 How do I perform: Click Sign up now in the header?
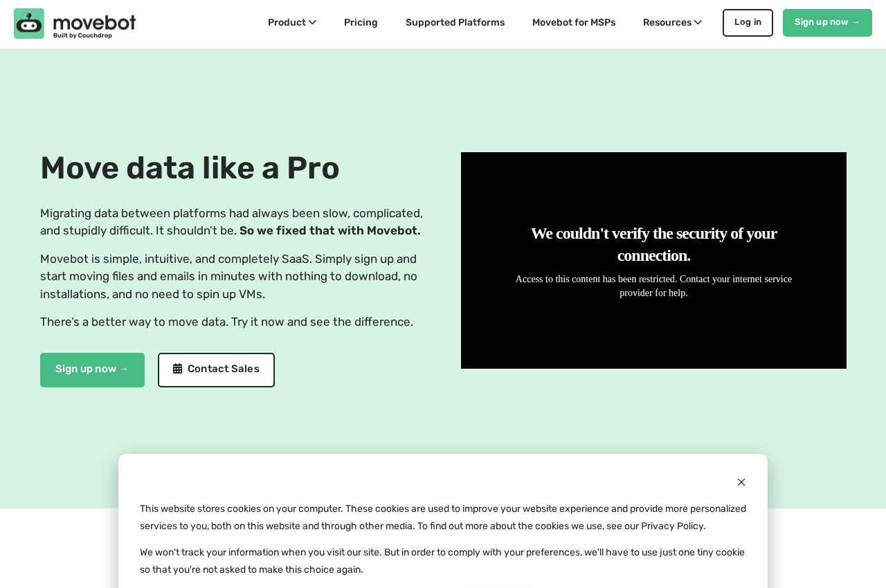click(x=827, y=23)
